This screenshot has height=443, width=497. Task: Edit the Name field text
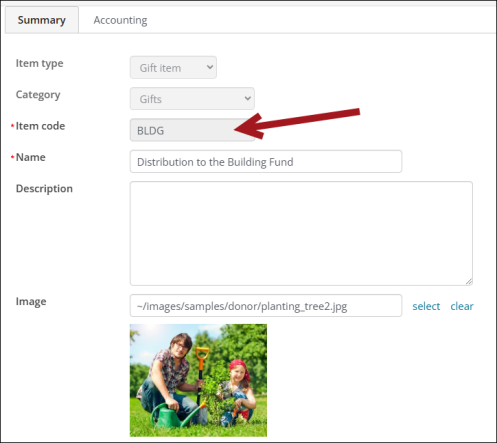tap(266, 162)
